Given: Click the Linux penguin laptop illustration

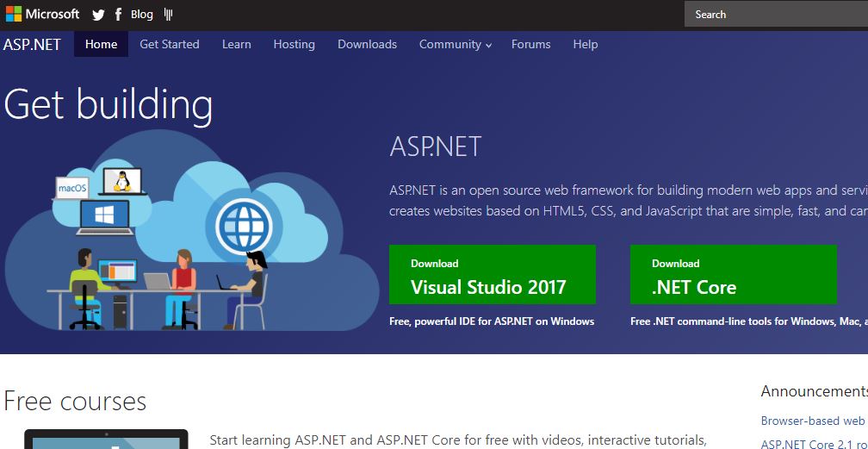Looking at the screenshot, I should 122,181.
